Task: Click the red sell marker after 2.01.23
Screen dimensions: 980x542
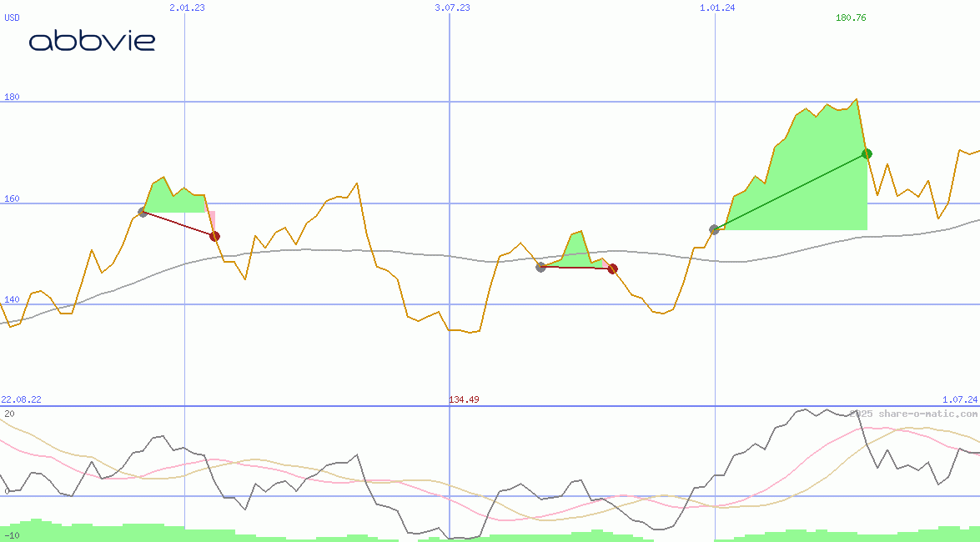Action: coord(214,236)
